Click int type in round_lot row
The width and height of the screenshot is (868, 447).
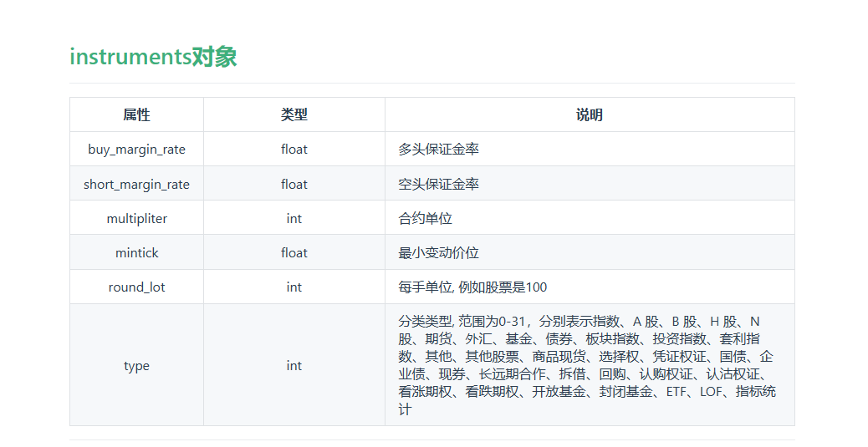(294, 287)
